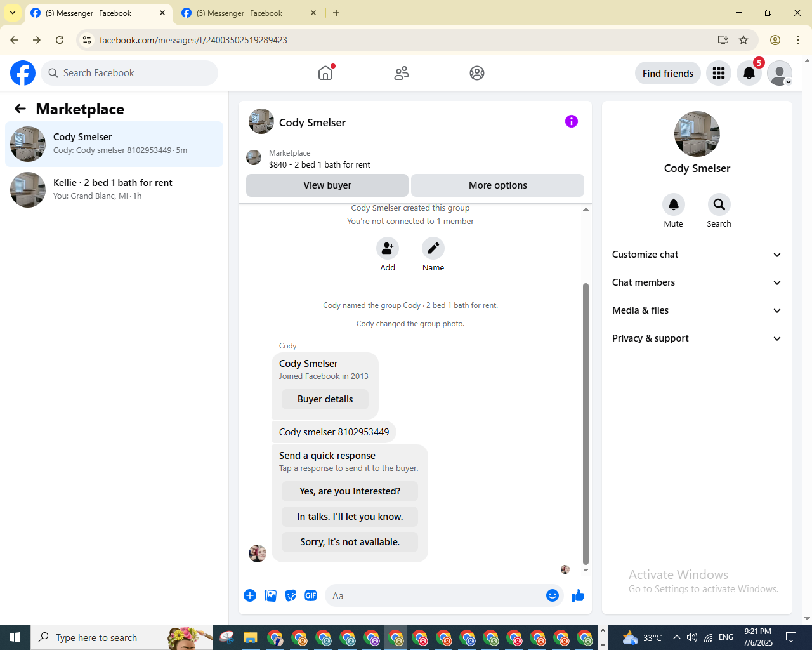Click the More options button
This screenshot has width=812, height=650.
coord(498,185)
